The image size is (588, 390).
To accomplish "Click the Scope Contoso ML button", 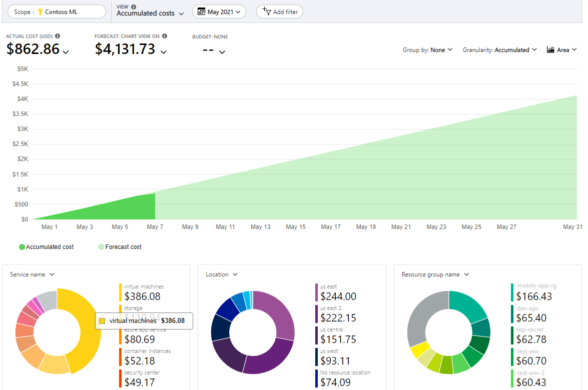I will (57, 11).
